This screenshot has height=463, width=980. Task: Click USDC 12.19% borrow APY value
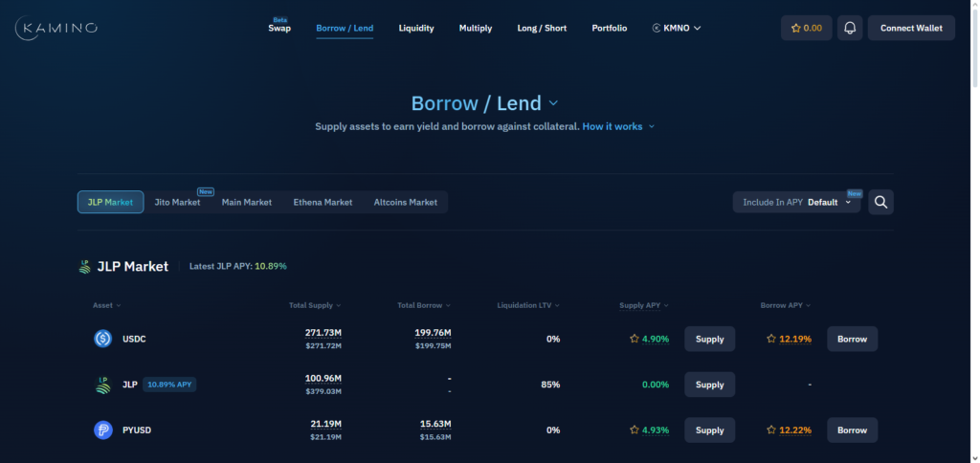[x=795, y=339]
